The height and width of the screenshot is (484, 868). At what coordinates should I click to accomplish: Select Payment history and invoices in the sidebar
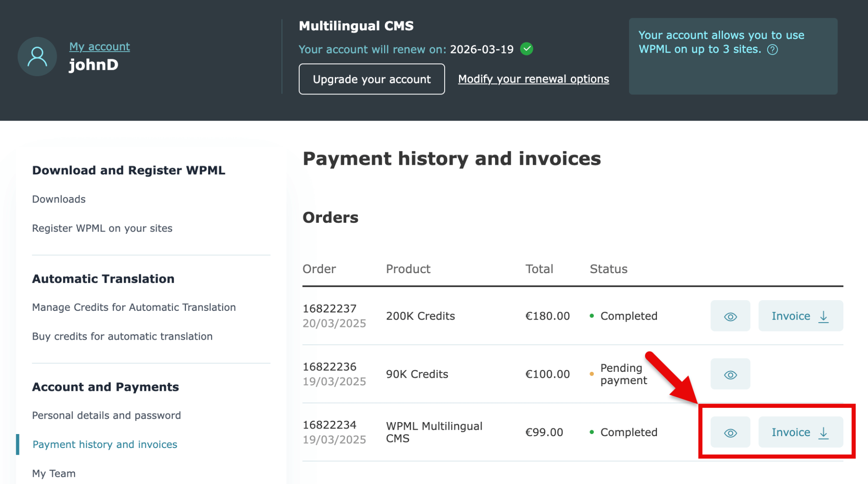pos(104,444)
